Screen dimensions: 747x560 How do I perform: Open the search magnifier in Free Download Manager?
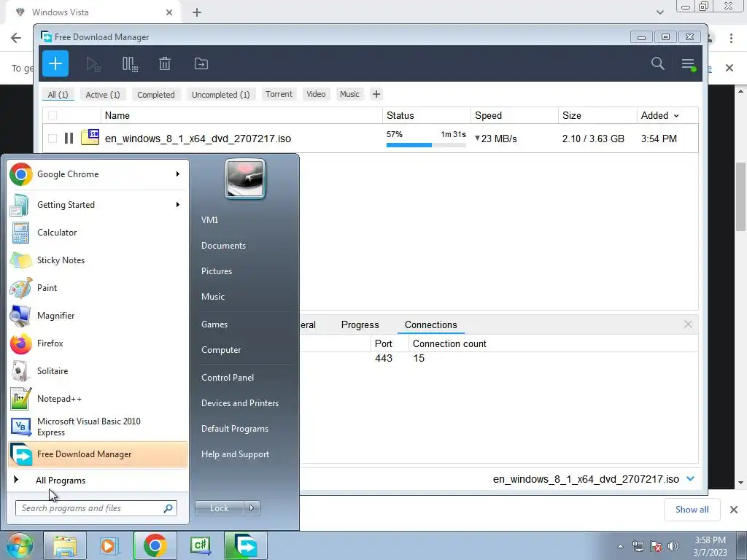coord(657,63)
